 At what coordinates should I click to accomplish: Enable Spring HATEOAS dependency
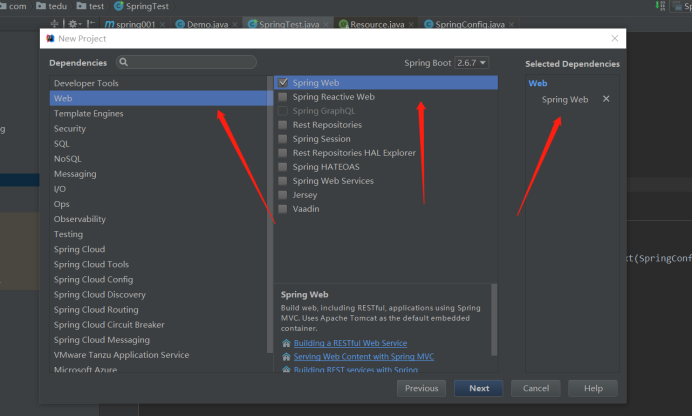point(283,167)
